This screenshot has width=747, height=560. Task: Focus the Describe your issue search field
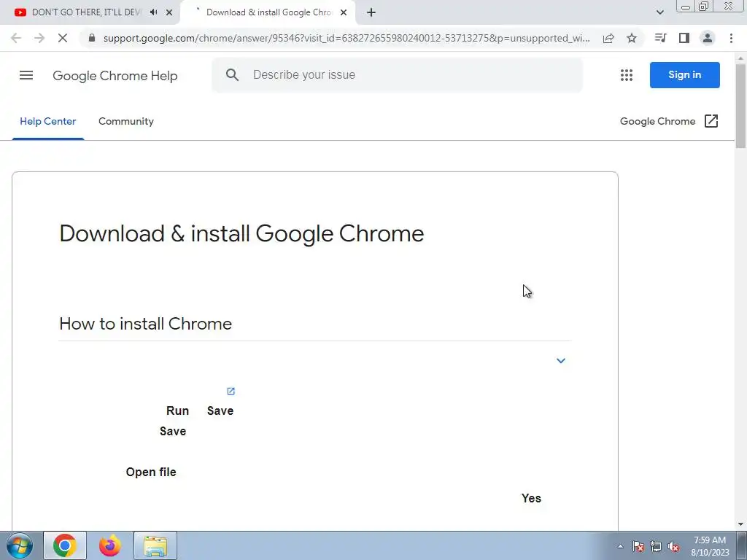pyautogui.click(x=397, y=75)
